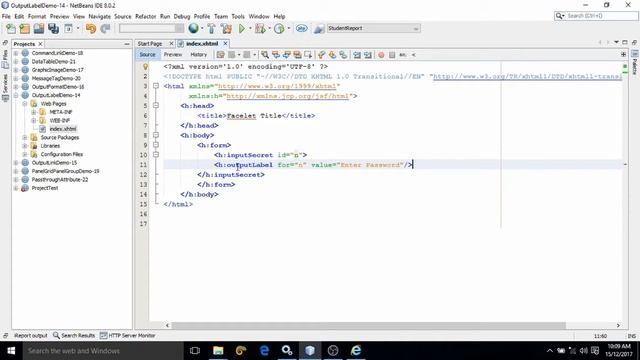Image resolution: width=640 pixels, height=360 pixels.
Task: Open the Navigate menu
Action: tap(100, 16)
